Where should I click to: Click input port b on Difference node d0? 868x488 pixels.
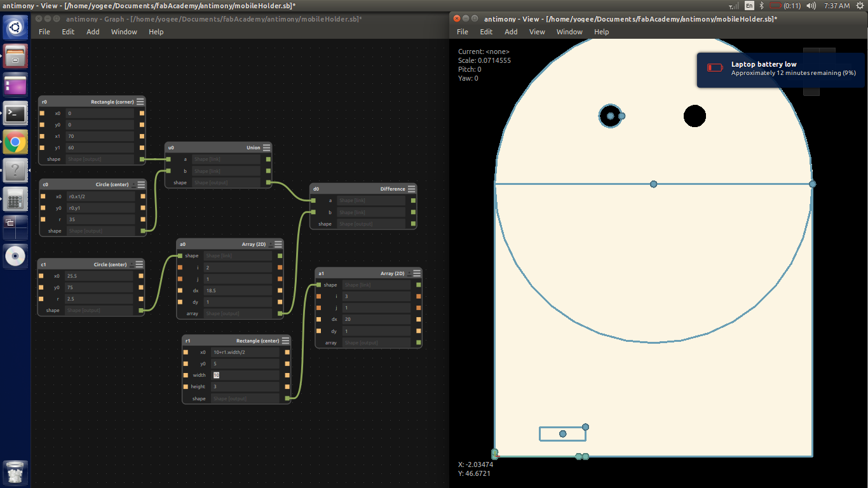coord(313,212)
